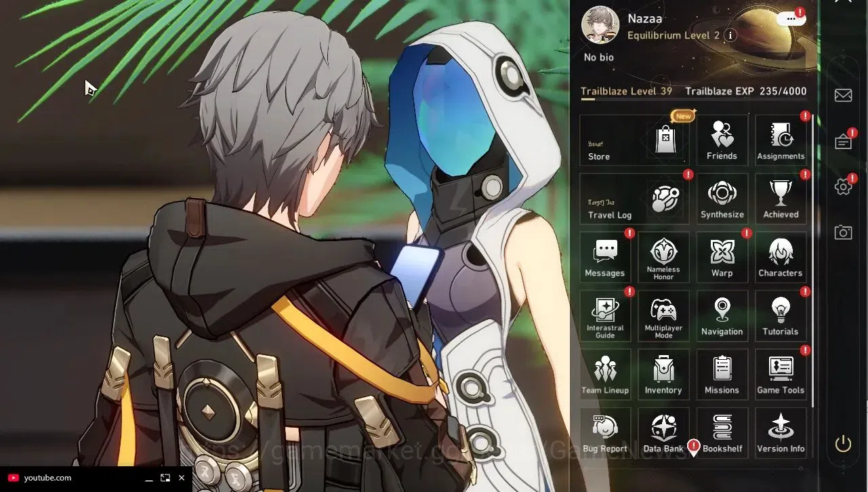Open the Tutorials menu
868x492 pixels.
[781, 316]
